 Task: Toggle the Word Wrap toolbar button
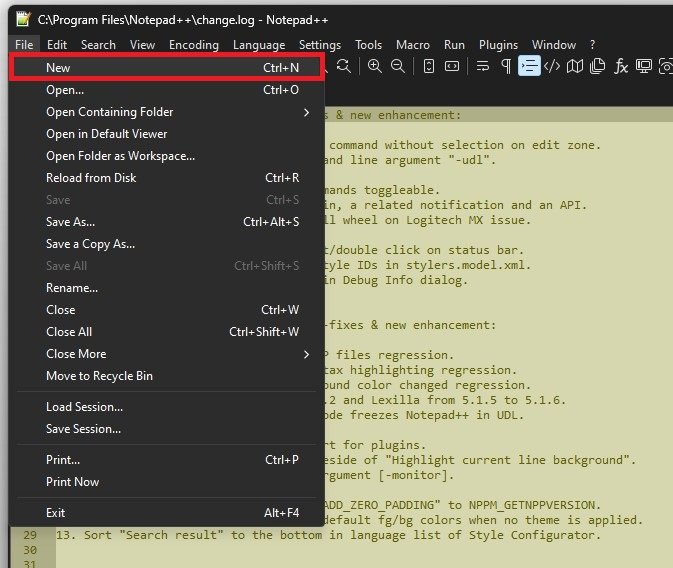click(x=483, y=66)
